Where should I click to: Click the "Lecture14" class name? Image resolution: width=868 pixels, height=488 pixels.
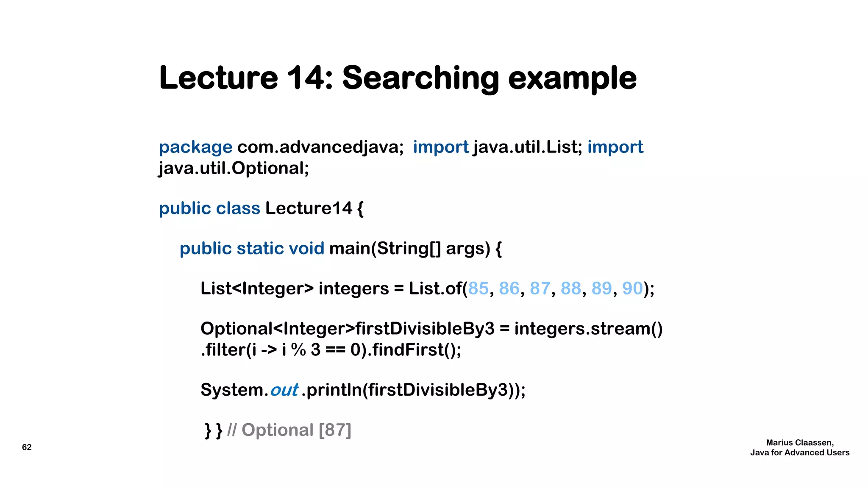click(x=309, y=208)
